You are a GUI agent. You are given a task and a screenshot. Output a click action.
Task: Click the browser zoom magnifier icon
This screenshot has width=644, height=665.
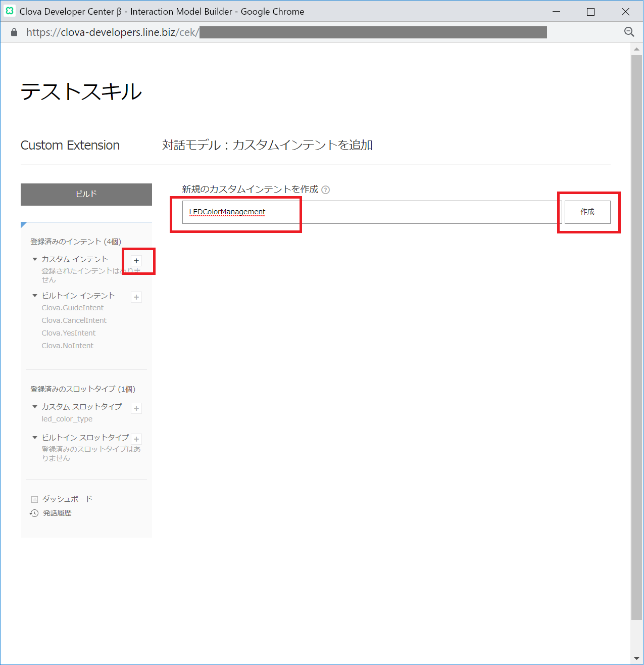629,32
